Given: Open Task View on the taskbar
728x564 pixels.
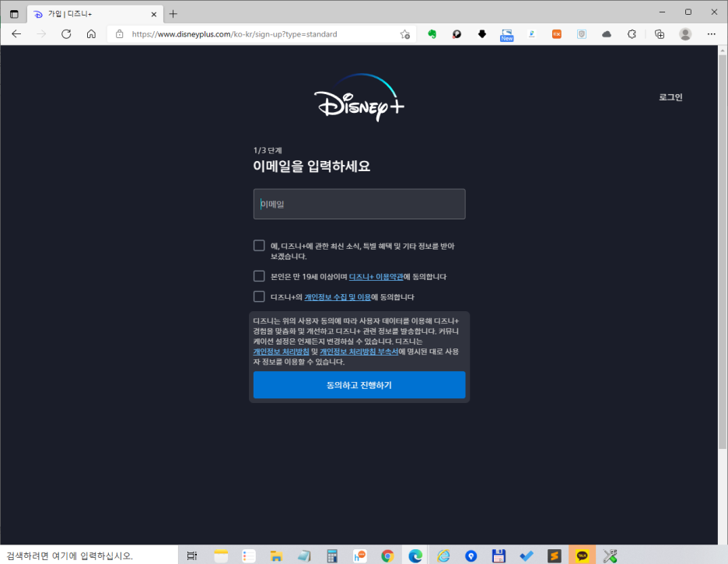Looking at the screenshot, I should pos(192,555).
